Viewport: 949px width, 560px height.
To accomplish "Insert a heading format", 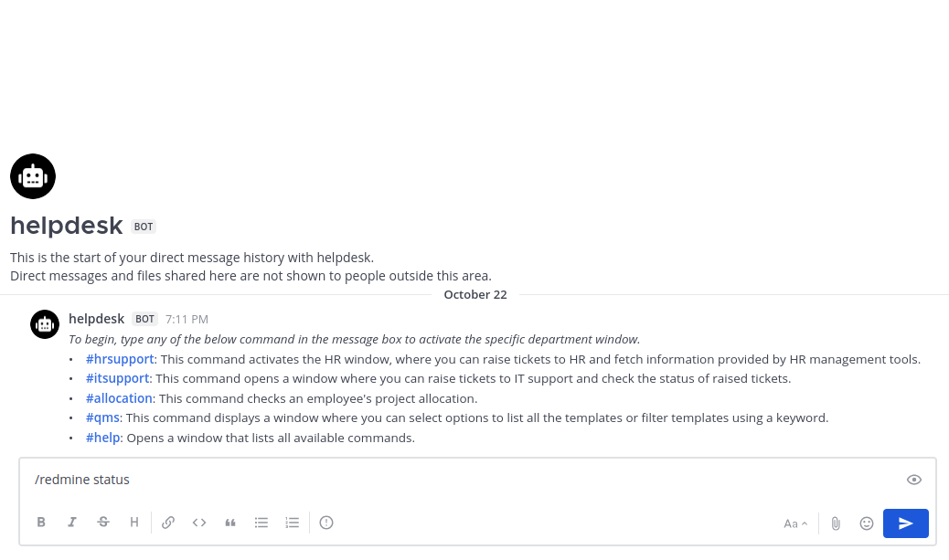I will point(134,523).
